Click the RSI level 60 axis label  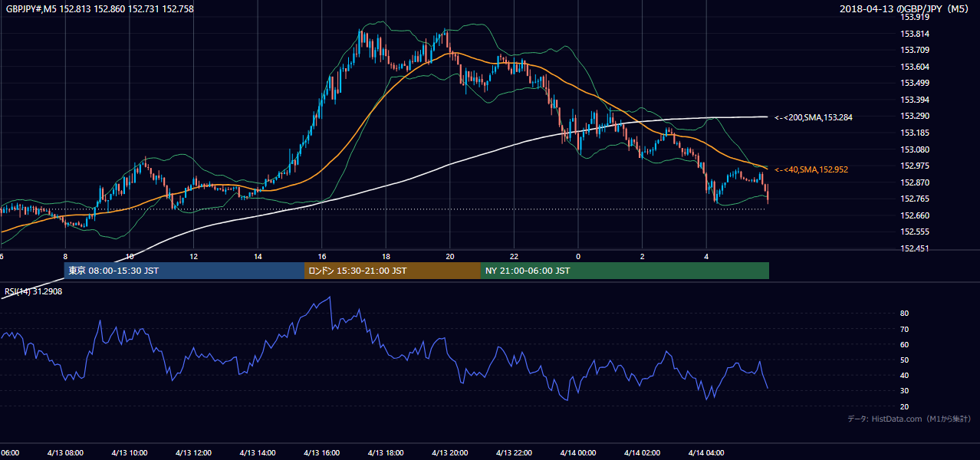point(904,344)
